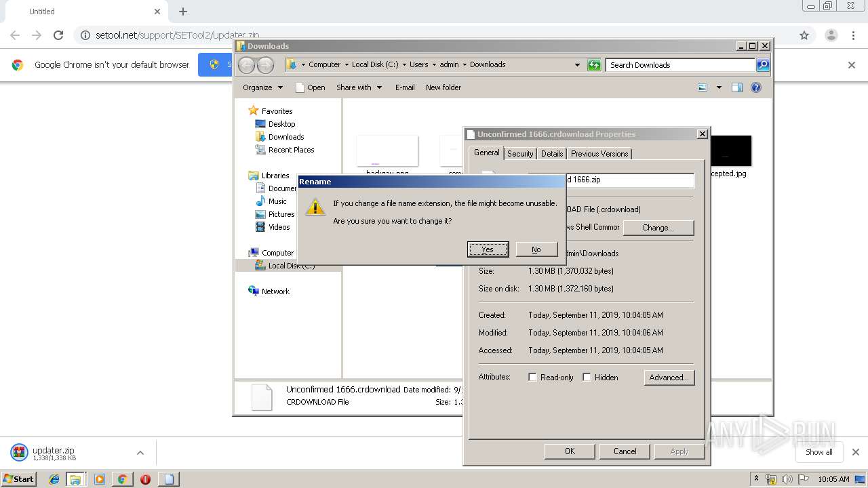The width and height of the screenshot is (868, 488).
Task: Open the Pictures library
Action: pyautogui.click(x=281, y=214)
